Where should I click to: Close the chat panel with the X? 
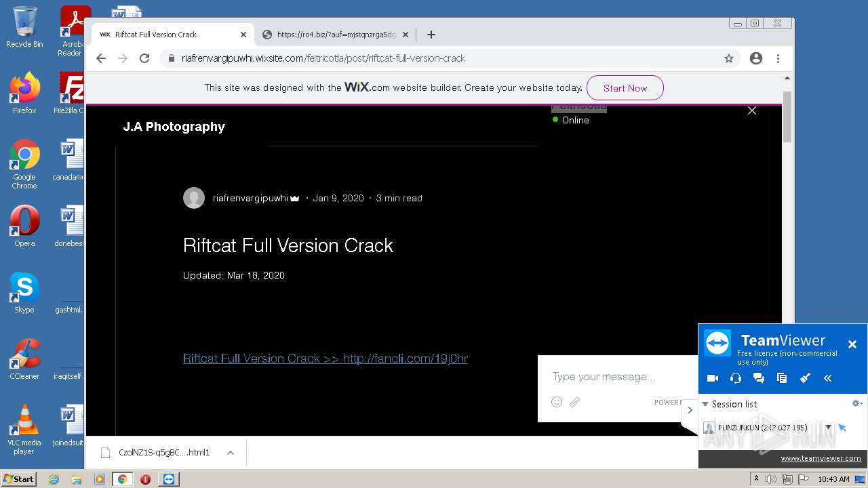751,110
